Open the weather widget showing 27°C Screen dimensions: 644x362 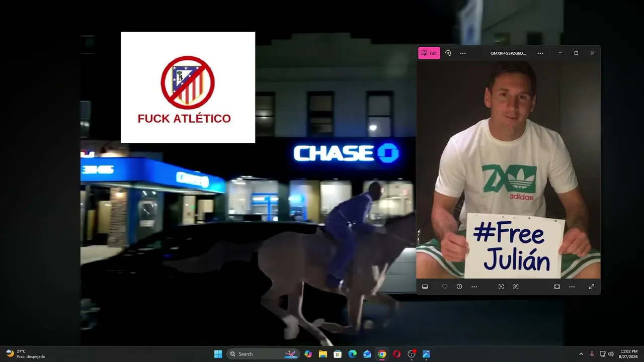click(26, 354)
